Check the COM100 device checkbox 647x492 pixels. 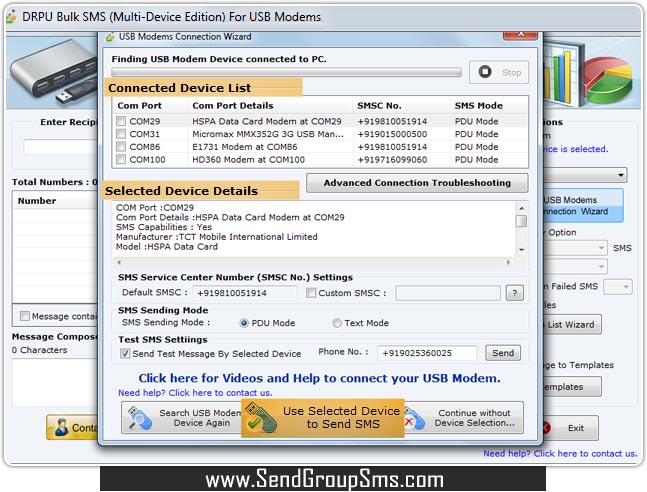121,159
